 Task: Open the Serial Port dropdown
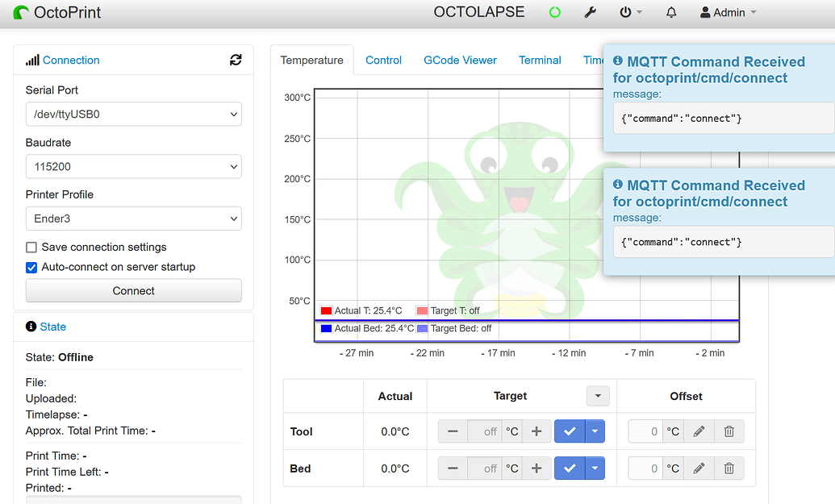tap(133, 114)
